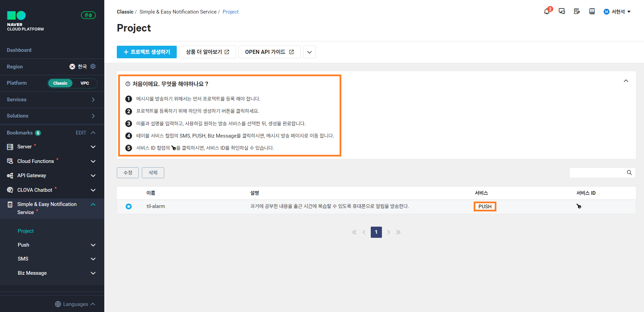
Task: Go to the first page arrow
Action: point(354,232)
